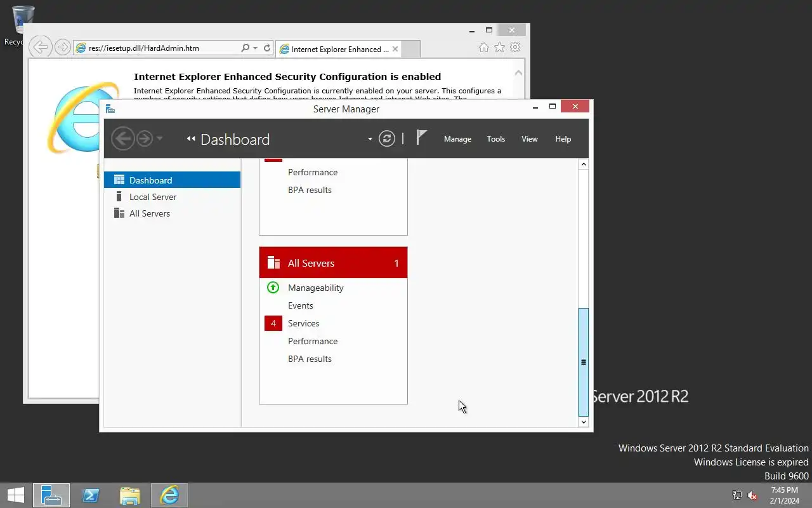Screen dimensions: 812x508
Task: Click the Server Manager title bar icon
Action: click(110, 109)
